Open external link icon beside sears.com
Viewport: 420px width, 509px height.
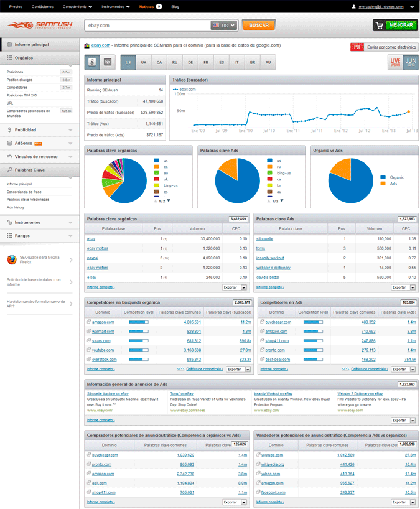click(89, 340)
